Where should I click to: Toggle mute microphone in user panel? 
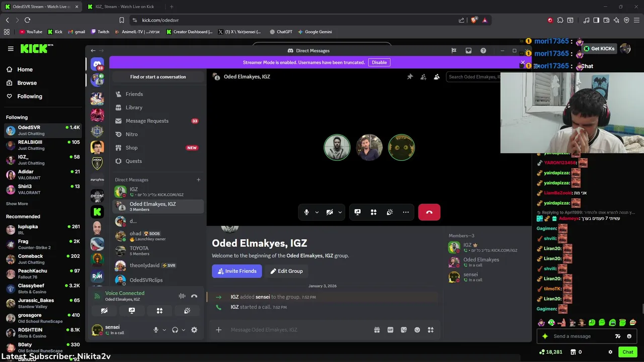(156, 330)
